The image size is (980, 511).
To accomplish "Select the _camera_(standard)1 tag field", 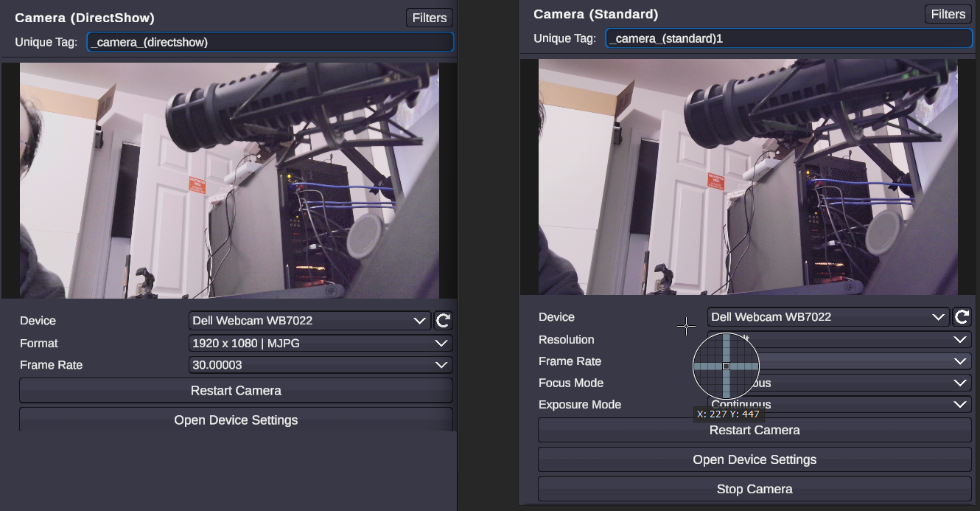I will [x=788, y=38].
